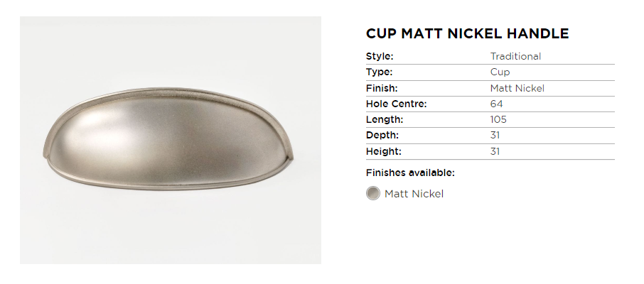Click the Style label row
The image size is (644, 284).
click(x=380, y=56)
